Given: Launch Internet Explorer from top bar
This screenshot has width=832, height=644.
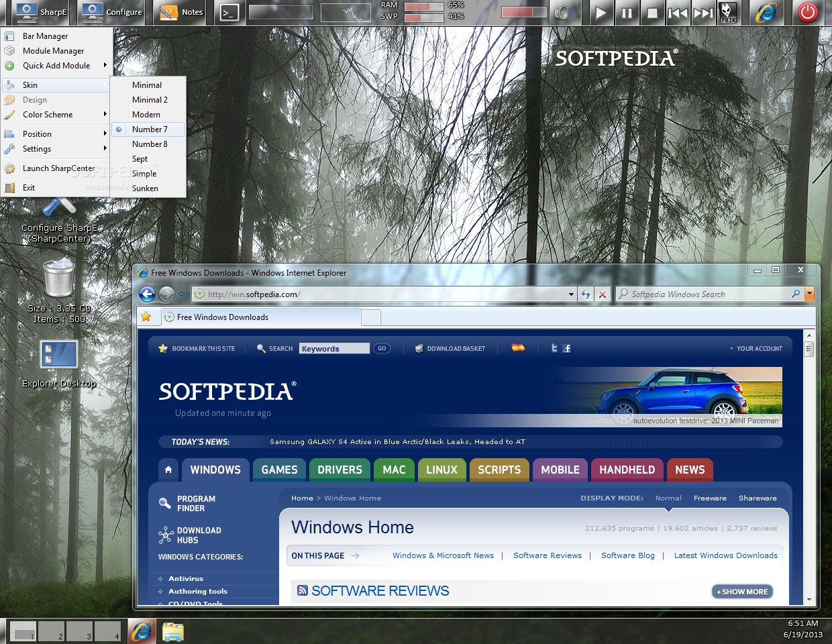Looking at the screenshot, I should [767, 13].
